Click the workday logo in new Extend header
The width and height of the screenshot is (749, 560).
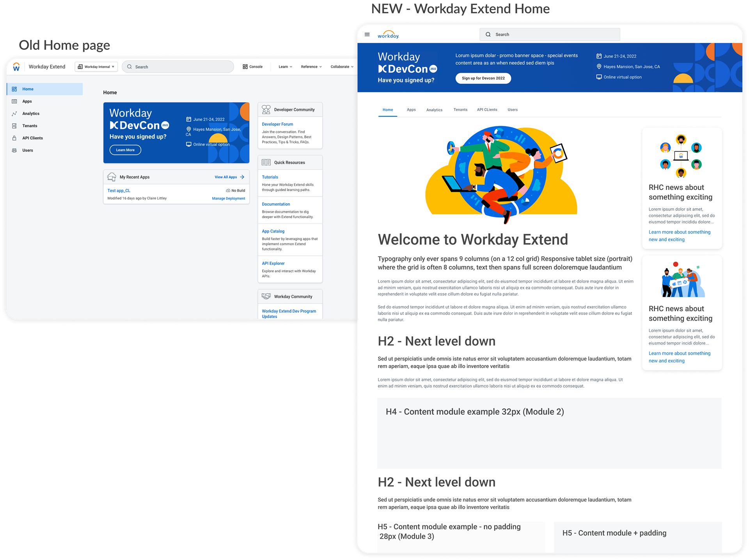tap(388, 34)
